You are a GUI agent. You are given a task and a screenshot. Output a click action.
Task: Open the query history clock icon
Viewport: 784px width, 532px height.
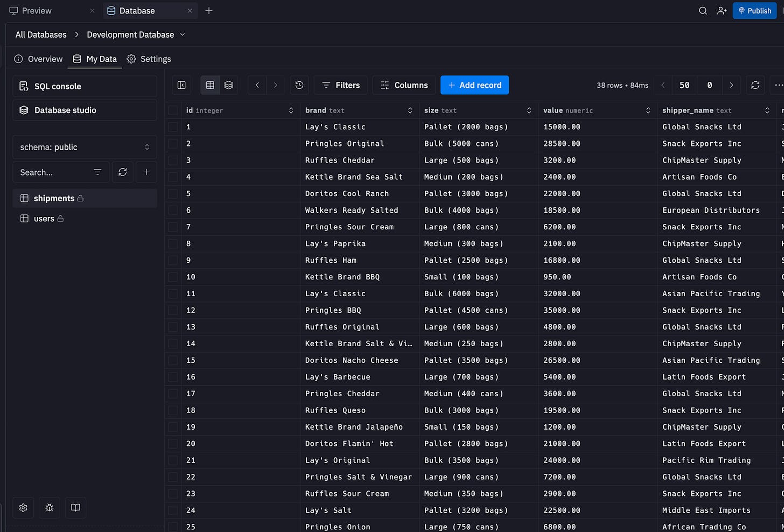coord(299,85)
